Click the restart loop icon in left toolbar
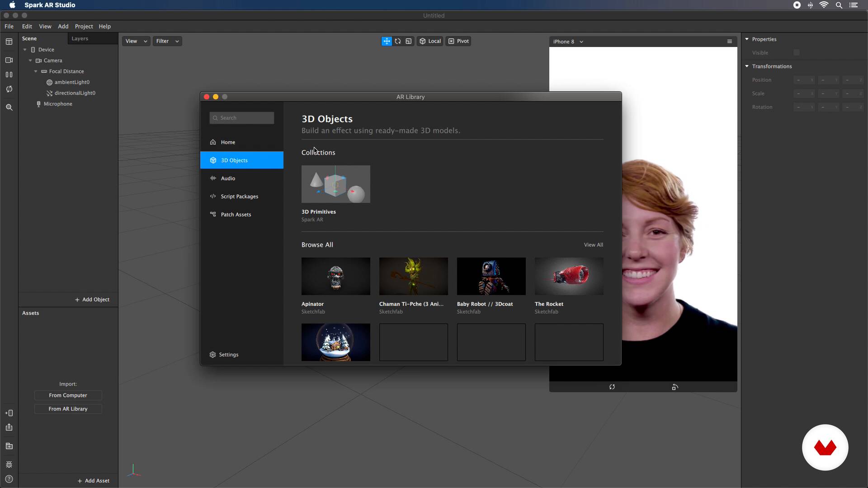 [9, 89]
